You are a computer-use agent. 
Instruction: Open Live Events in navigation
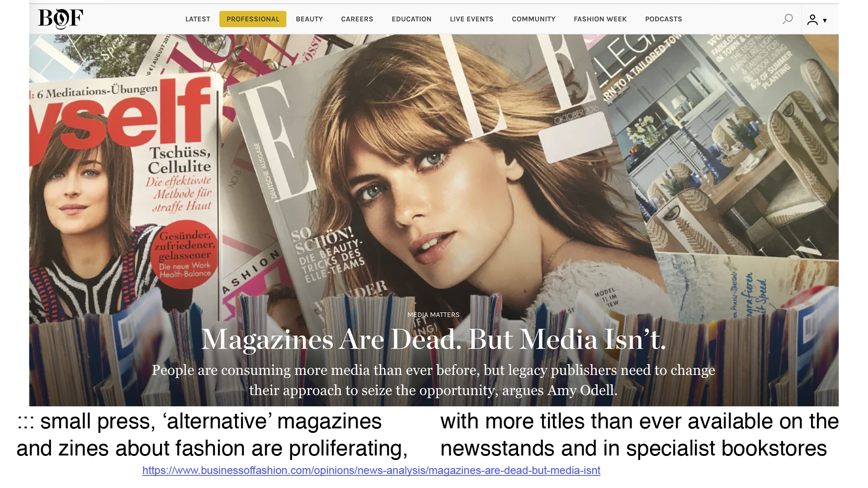pyautogui.click(x=472, y=19)
